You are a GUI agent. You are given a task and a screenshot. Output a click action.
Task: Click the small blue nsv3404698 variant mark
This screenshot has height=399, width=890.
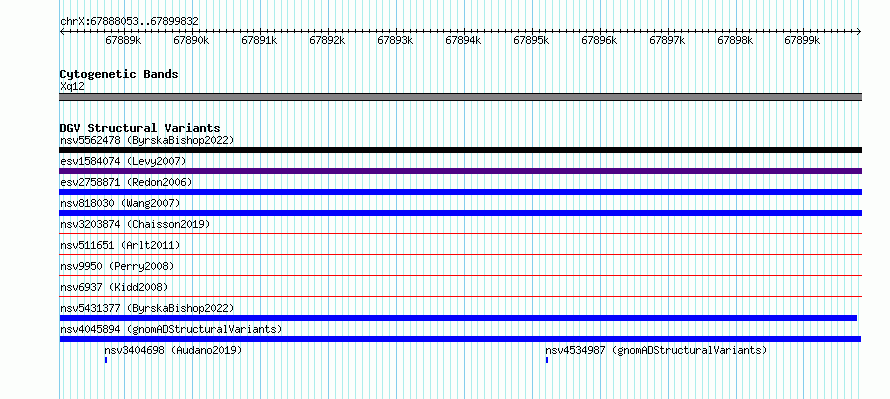106,360
